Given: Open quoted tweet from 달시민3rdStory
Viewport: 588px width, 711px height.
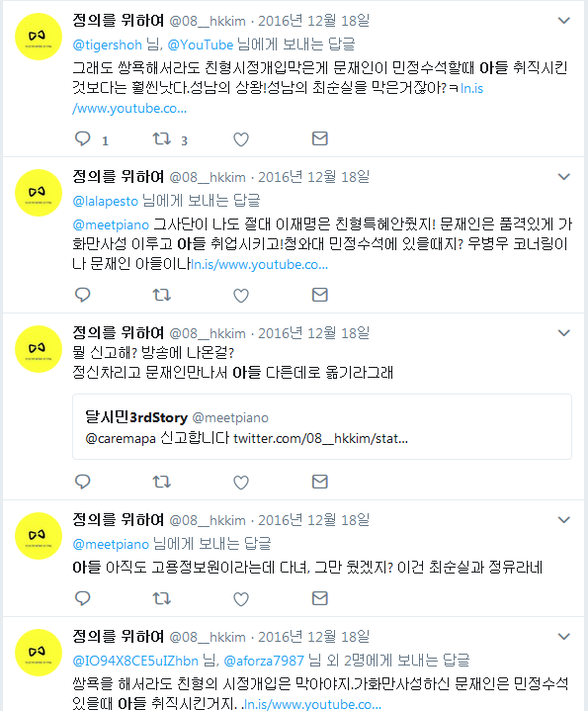Looking at the screenshot, I should (322, 426).
